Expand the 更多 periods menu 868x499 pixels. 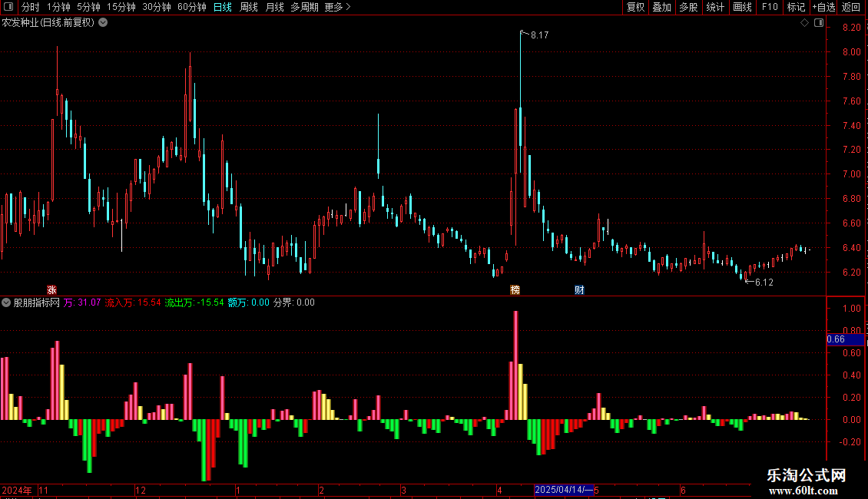(337, 7)
